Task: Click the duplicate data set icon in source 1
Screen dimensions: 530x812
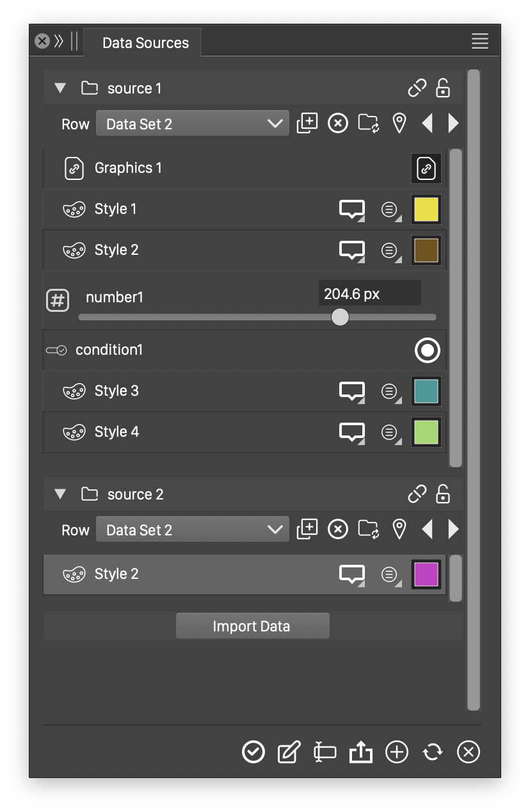Action: 307,123
